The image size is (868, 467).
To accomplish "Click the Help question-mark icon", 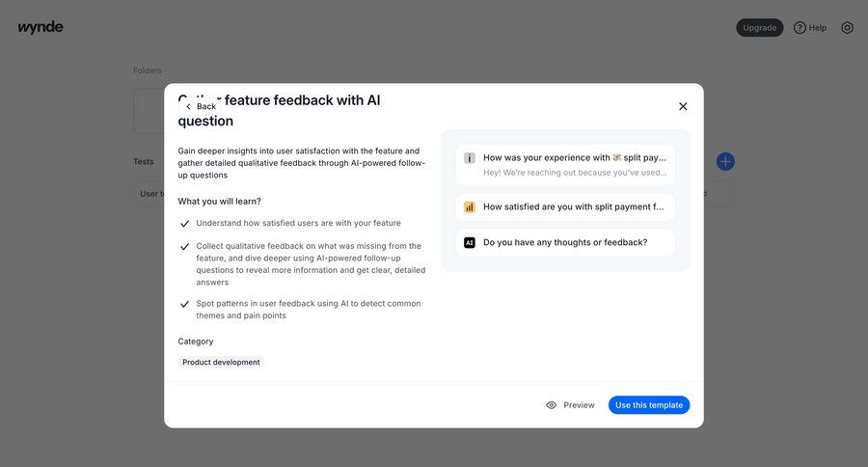I will tap(800, 28).
